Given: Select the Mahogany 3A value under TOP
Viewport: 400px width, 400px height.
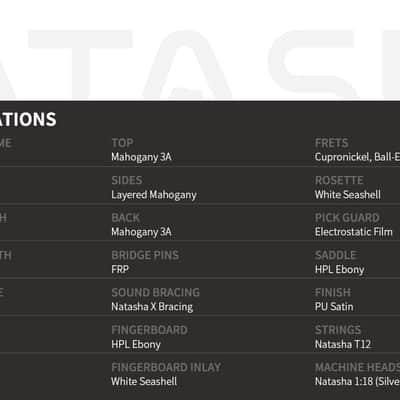Looking at the screenshot, I should click(141, 157).
